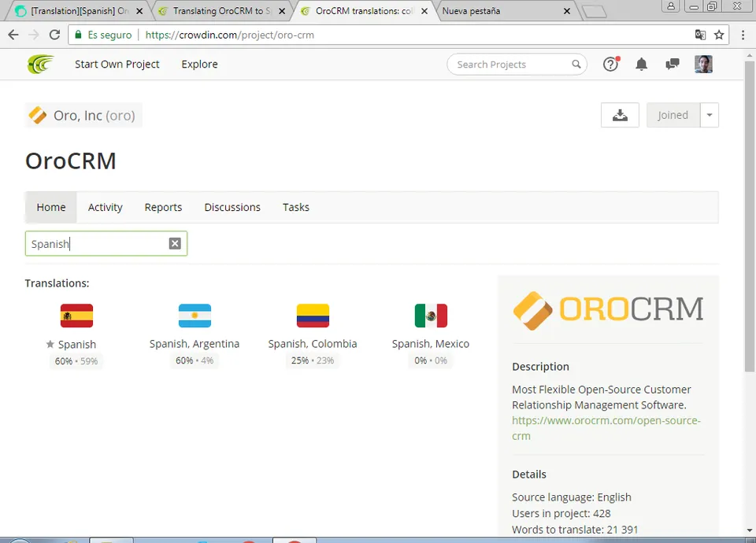Open Spanish, Mexico translation
Image resolution: width=756 pixels, height=543 pixels.
(431, 344)
